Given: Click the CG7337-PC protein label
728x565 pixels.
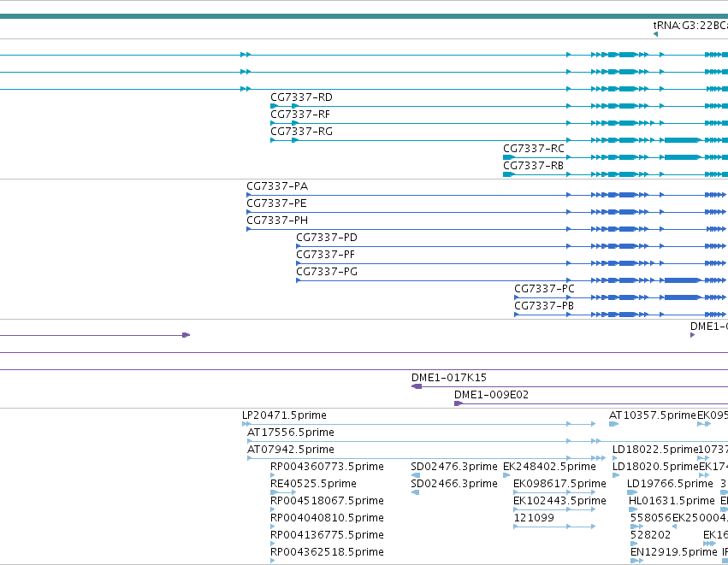Looking at the screenshot, I should tap(544, 289).
